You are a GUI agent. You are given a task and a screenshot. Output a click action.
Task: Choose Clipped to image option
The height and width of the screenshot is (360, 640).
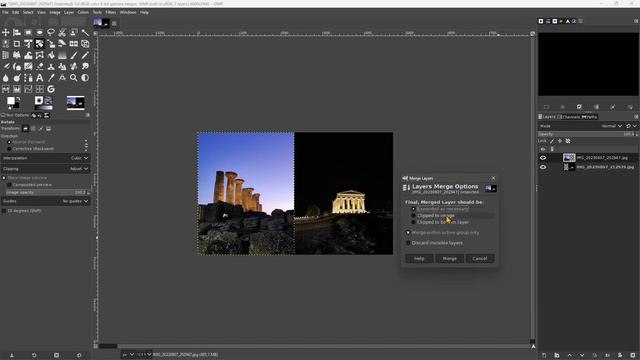[x=433, y=216]
